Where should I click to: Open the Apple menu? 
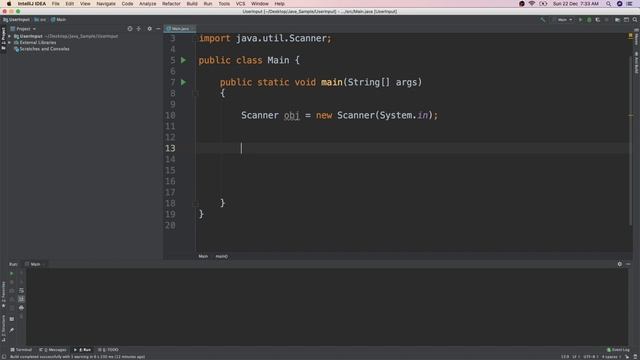(9, 4)
